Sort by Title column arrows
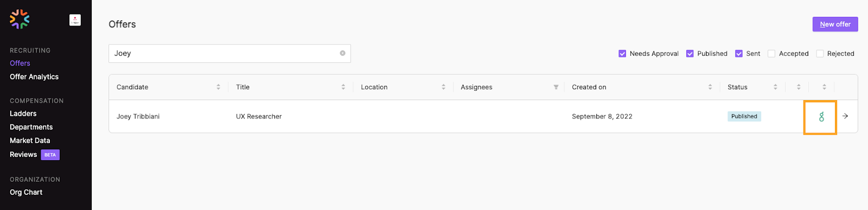 tap(343, 87)
